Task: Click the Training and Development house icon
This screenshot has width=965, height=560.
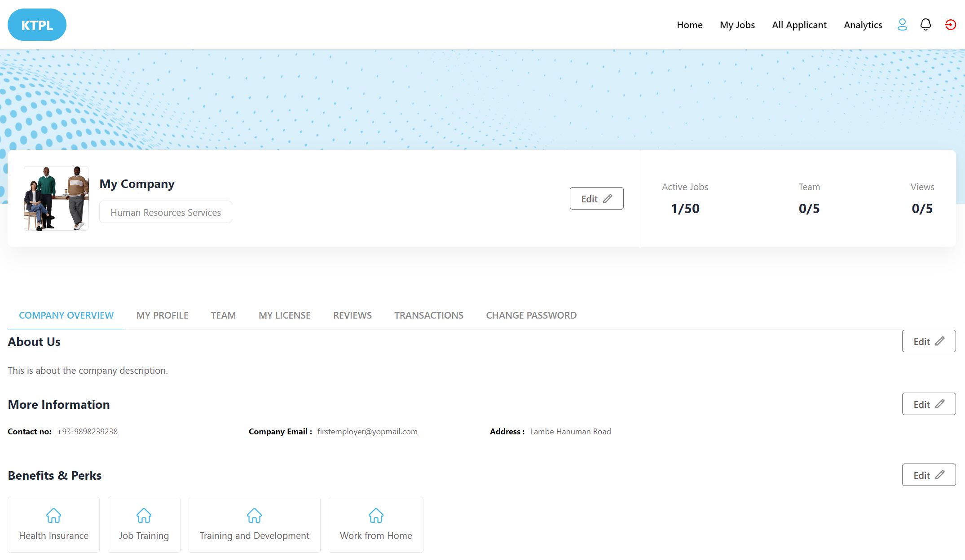Action: [254, 516]
